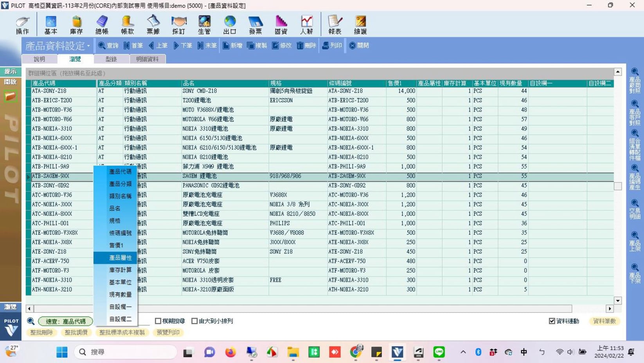Open the 固資 fixed assets module

pyautogui.click(x=281, y=25)
